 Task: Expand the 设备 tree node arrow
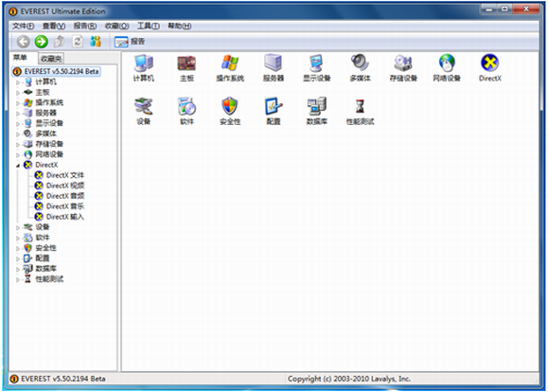click(x=18, y=227)
